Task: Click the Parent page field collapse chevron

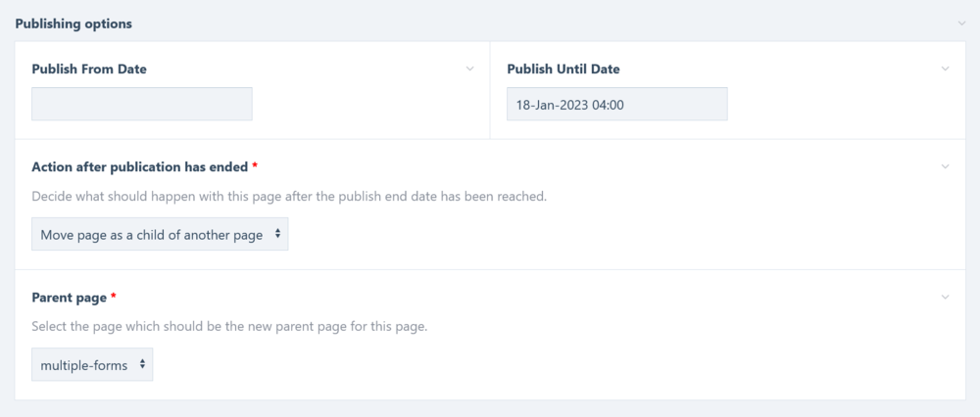Action: [x=945, y=297]
